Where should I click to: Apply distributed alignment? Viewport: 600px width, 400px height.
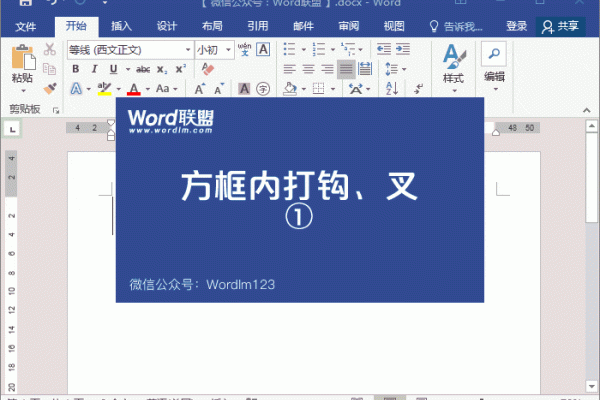365,69
